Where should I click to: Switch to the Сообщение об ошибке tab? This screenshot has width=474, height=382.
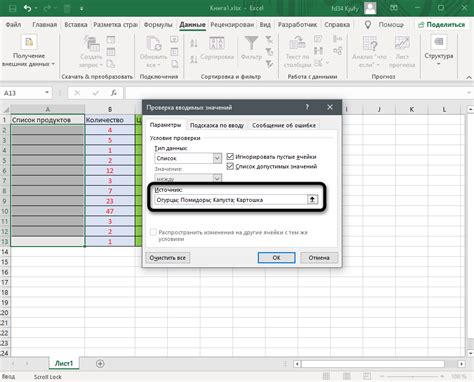click(284, 125)
